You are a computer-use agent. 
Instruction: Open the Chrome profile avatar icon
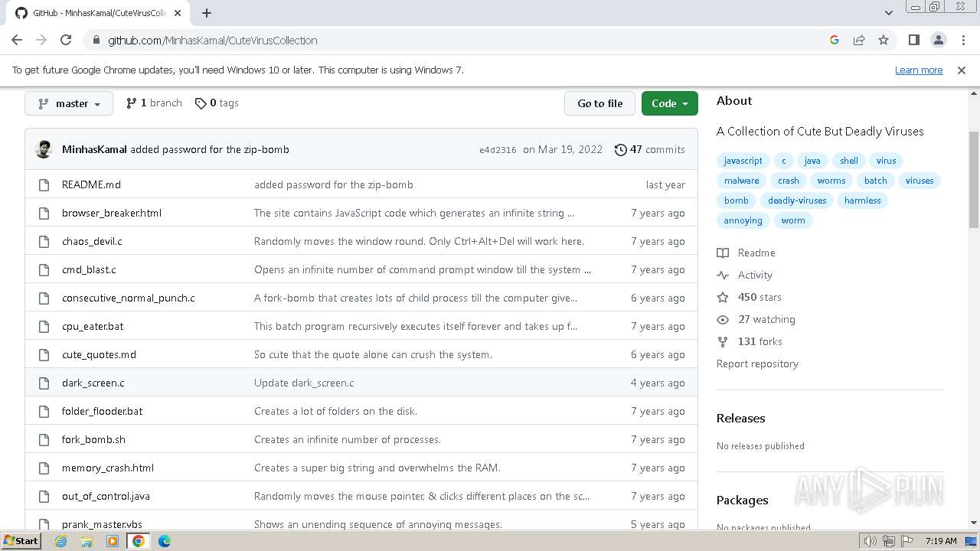[938, 40]
